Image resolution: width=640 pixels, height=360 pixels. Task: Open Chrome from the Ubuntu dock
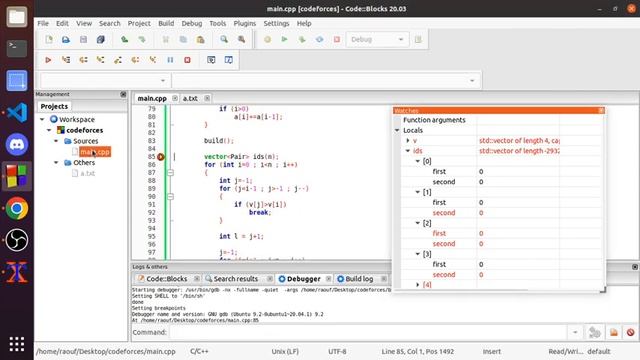pos(17,208)
